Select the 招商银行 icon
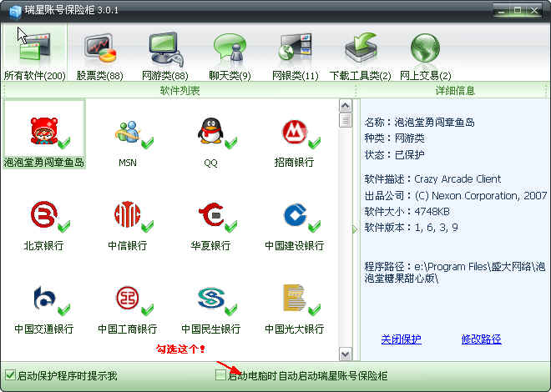The height and width of the screenshot is (392, 551). (x=294, y=142)
